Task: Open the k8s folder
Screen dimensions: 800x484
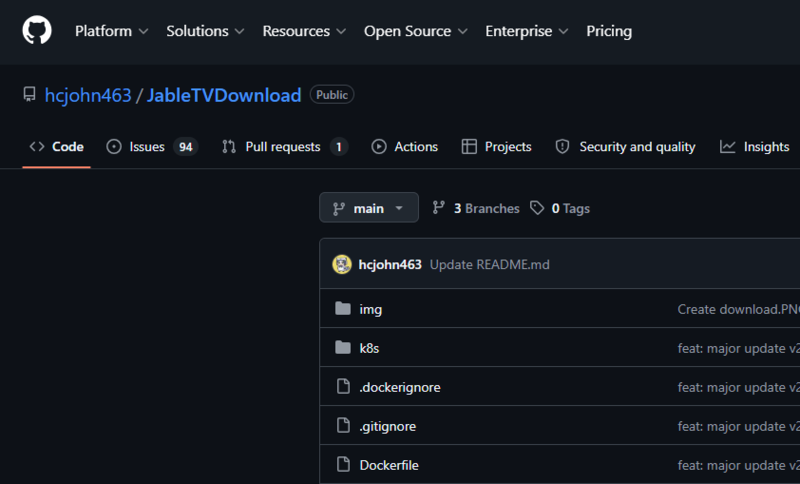Action: [369, 348]
